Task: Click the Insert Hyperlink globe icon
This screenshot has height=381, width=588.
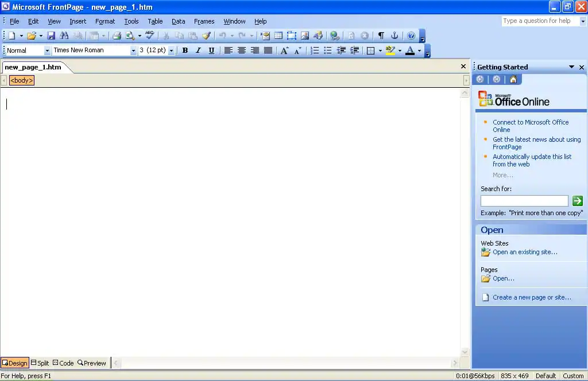Action: point(335,36)
